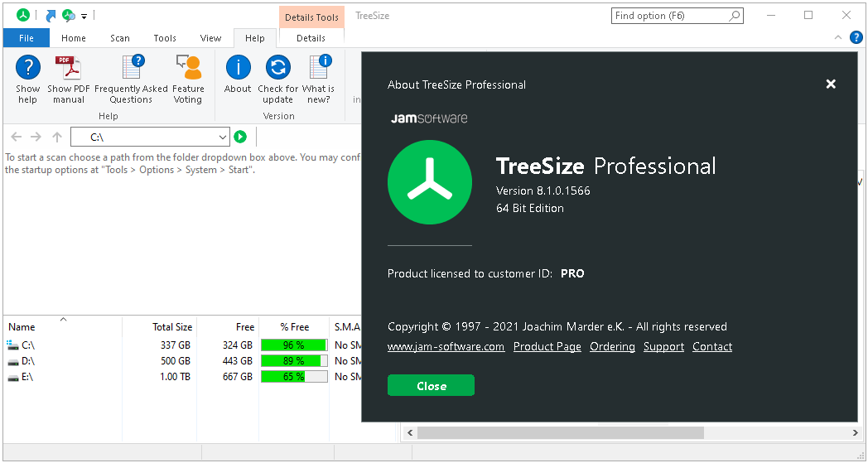Click the horizontal scrollbar thumb
The height and width of the screenshot is (463, 868).
pyautogui.click(x=560, y=432)
